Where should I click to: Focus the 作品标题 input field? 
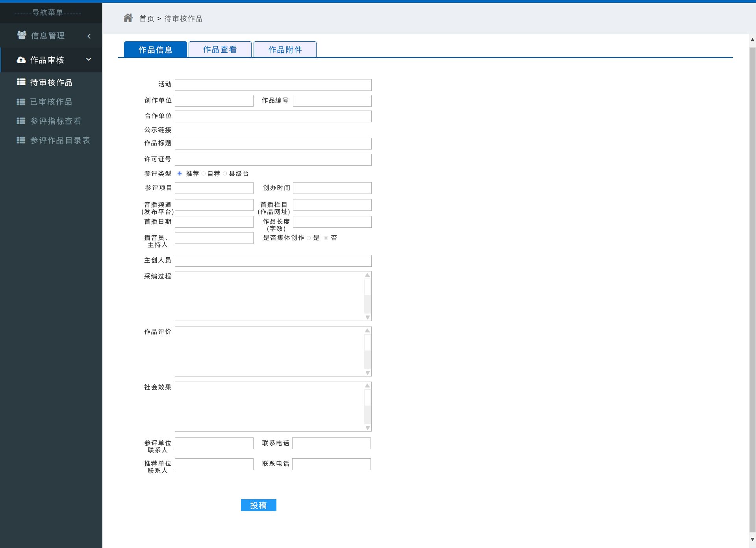(x=273, y=144)
